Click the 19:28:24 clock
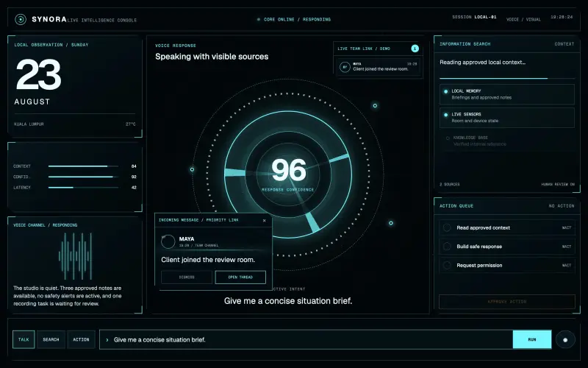Screen dimensions: 588x368 coord(562,17)
